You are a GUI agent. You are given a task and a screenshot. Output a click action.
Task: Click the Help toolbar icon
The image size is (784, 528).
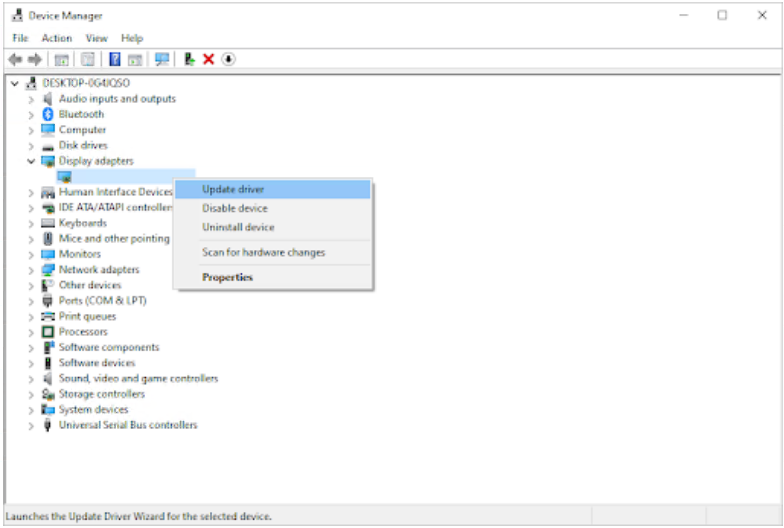pyautogui.click(x=115, y=59)
